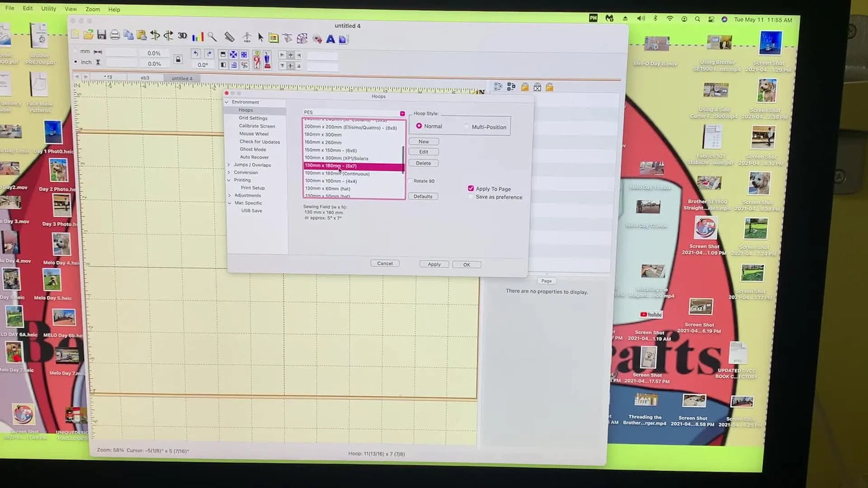
Task: Open the File menu
Action: point(10,8)
